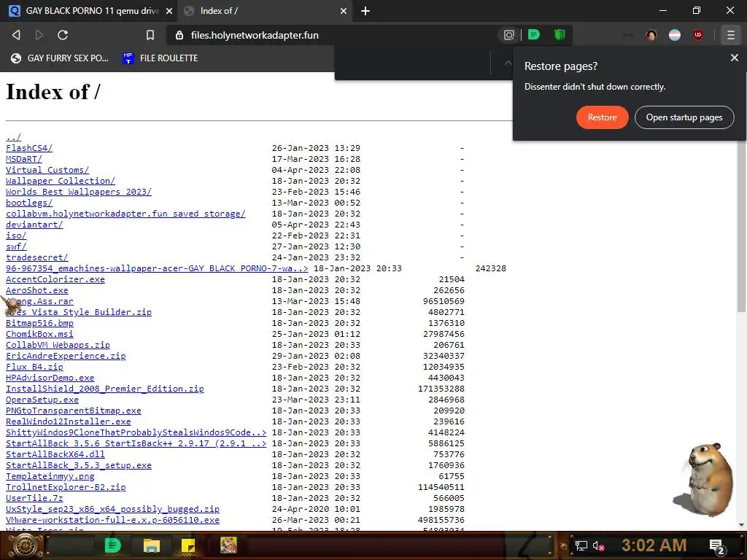Open the FlashCS4/ folder
The height and width of the screenshot is (560, 747).
coord(29,148)
